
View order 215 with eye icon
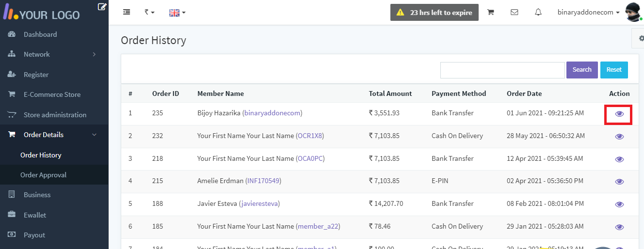coord(619,182)
